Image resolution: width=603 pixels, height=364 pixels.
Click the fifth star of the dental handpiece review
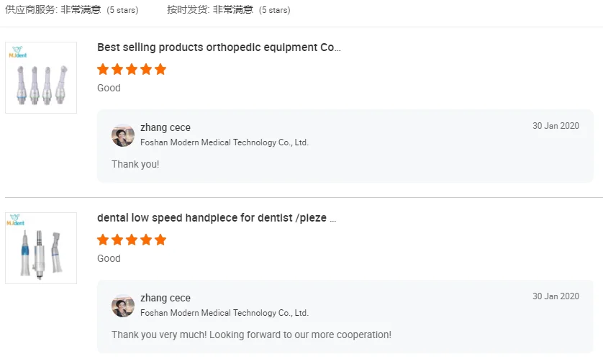pyautogui.click(x=160, y=240)
